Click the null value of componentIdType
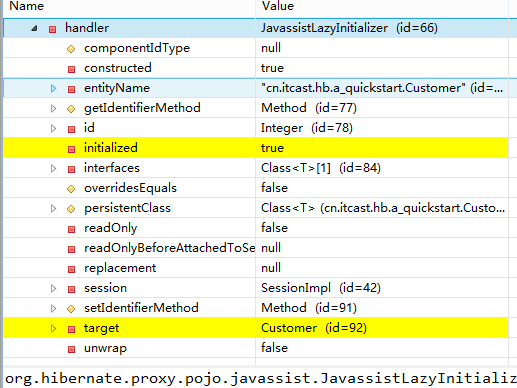517x388 pixels. [271, 48]
